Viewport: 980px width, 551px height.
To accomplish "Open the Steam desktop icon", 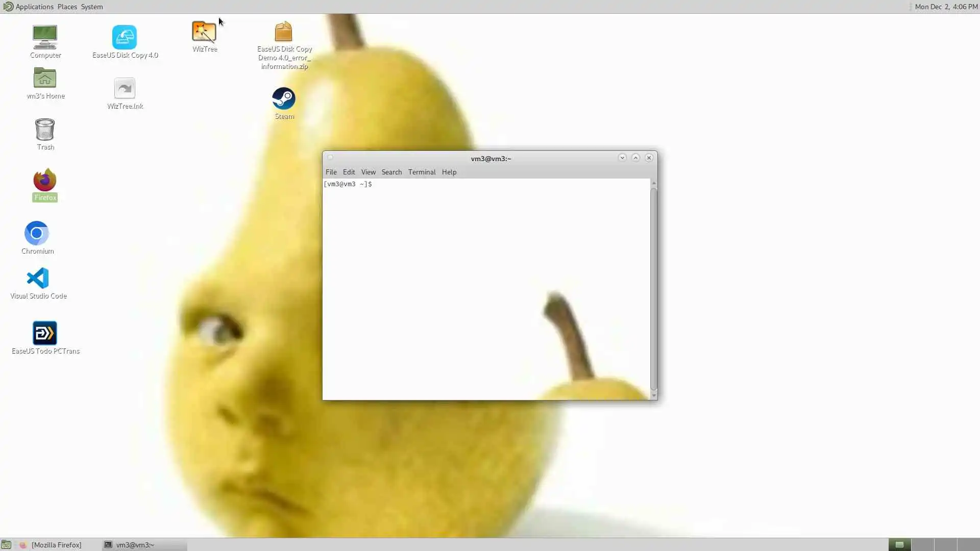I will (x=284, y=99).
